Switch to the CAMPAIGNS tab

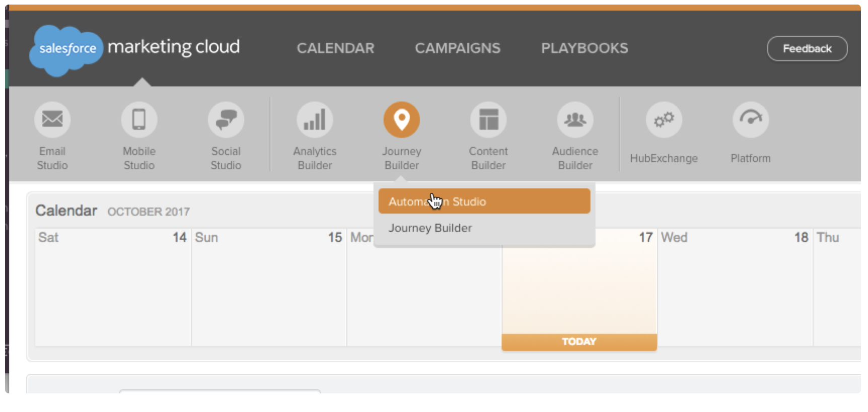click(x=457, y=48)
